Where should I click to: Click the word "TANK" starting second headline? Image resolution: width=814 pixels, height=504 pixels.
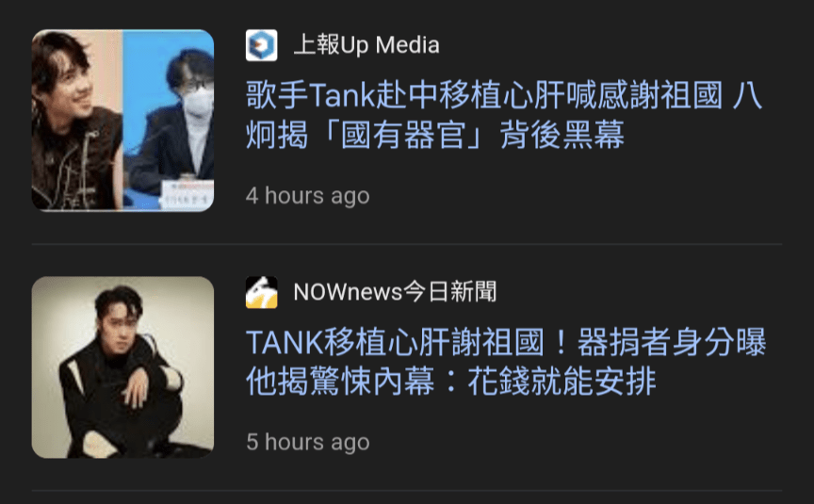point(285,343)
